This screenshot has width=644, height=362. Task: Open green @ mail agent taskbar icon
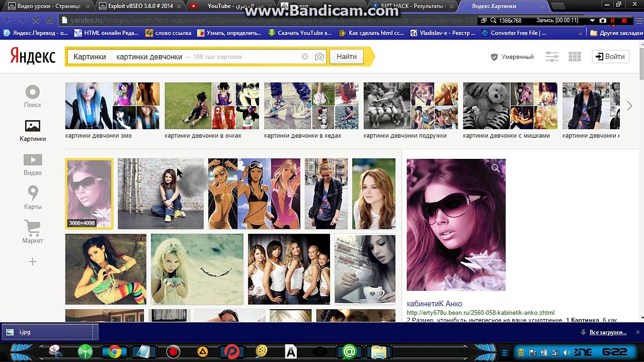(349, 352)
